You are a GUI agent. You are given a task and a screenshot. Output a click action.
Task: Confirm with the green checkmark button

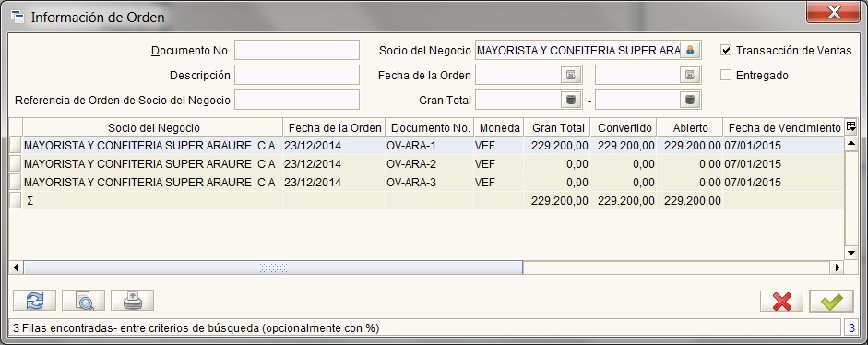coord(831,302)
